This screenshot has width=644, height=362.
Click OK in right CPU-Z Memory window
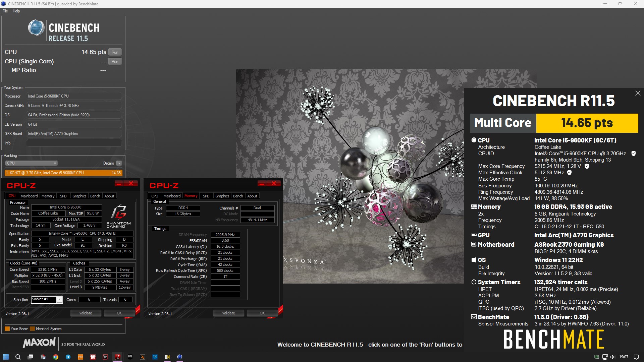click(262, 313)
